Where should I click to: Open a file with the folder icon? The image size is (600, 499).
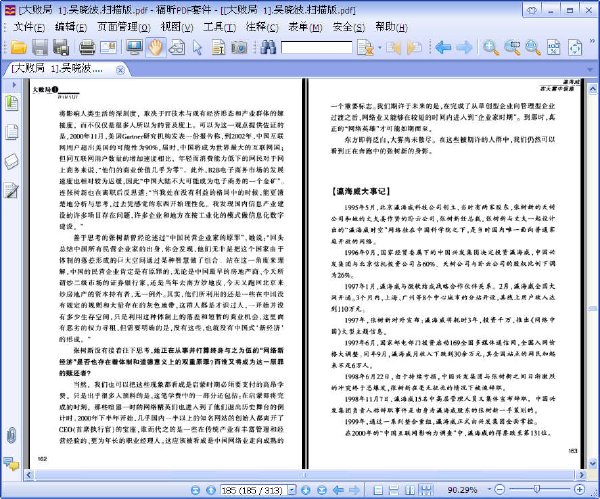tap(18, 47)
